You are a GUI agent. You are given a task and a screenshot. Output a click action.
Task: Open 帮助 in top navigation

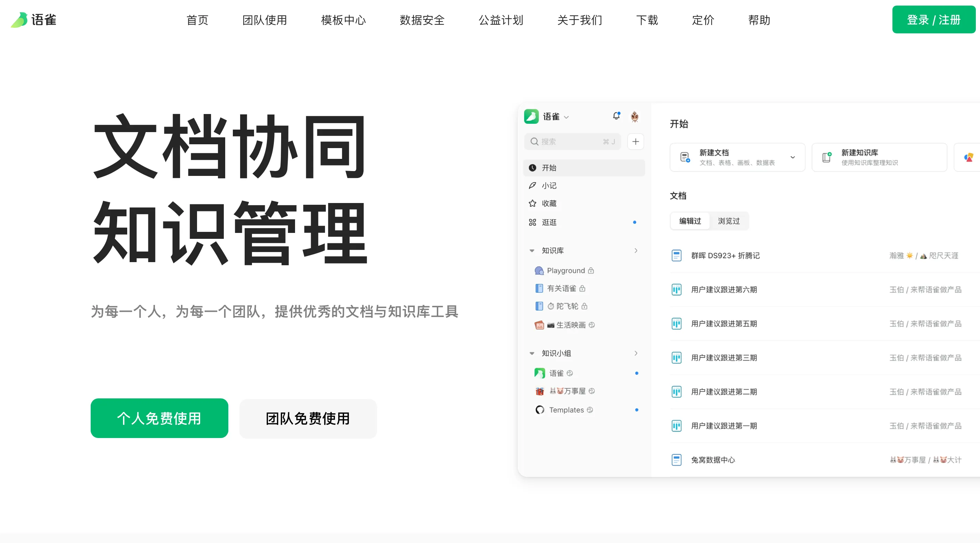click(x=759, y=20)
